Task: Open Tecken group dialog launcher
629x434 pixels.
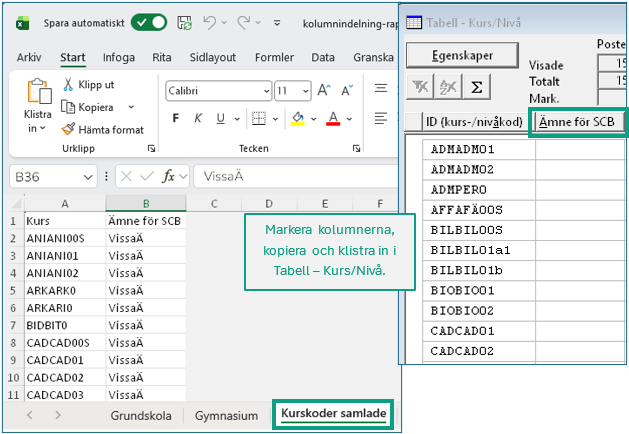Action: coord(356,149)
